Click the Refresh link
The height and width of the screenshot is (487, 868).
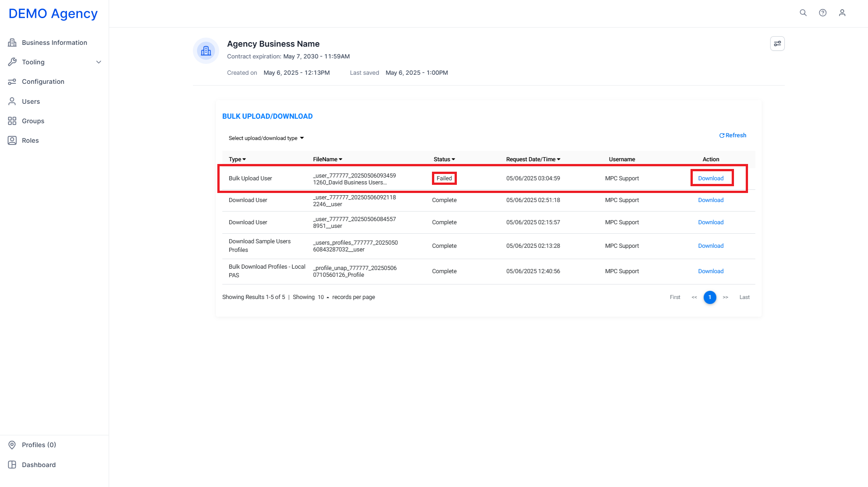733,135
